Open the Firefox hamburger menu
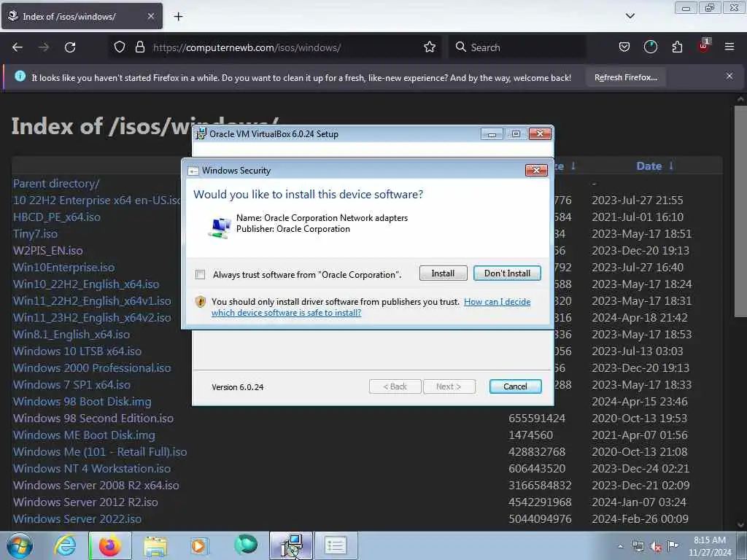 click(x=729, y=47)
